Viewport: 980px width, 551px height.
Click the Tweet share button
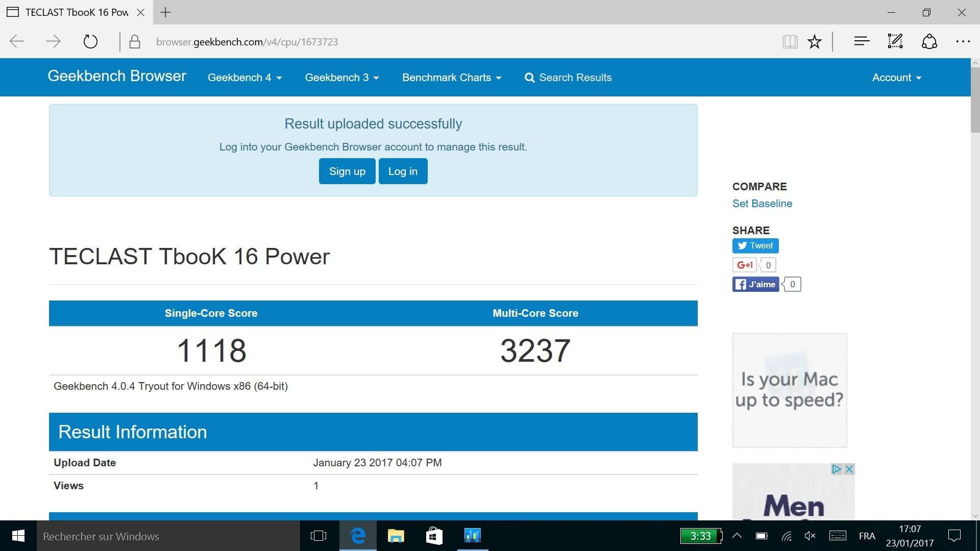click(x=755, y=246)
